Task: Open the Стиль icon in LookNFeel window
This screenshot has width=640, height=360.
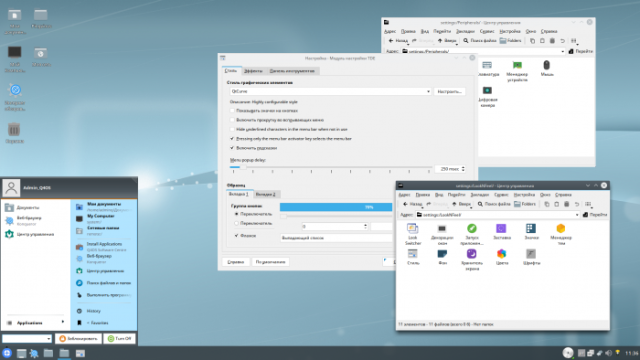Action: pos(413,257)
